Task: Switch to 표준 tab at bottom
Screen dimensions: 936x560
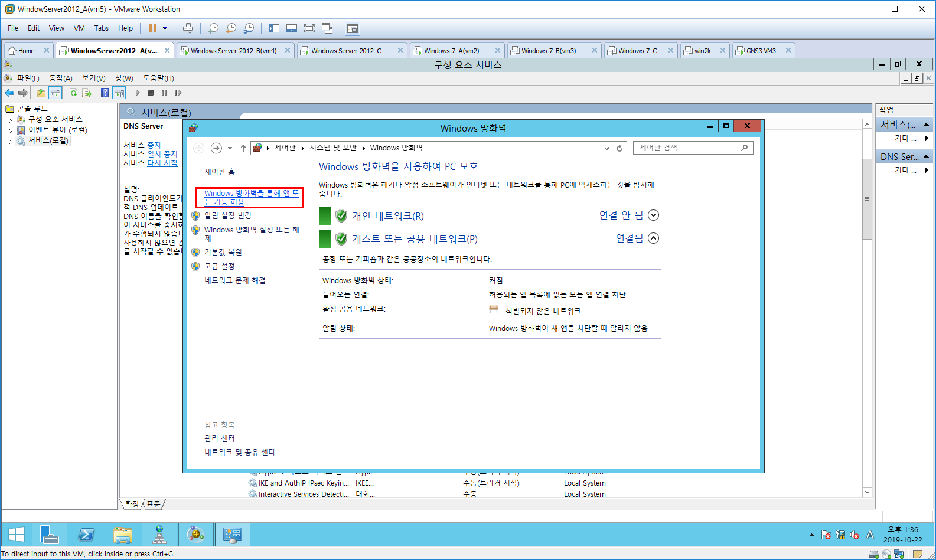Action: tap(154, 504)
